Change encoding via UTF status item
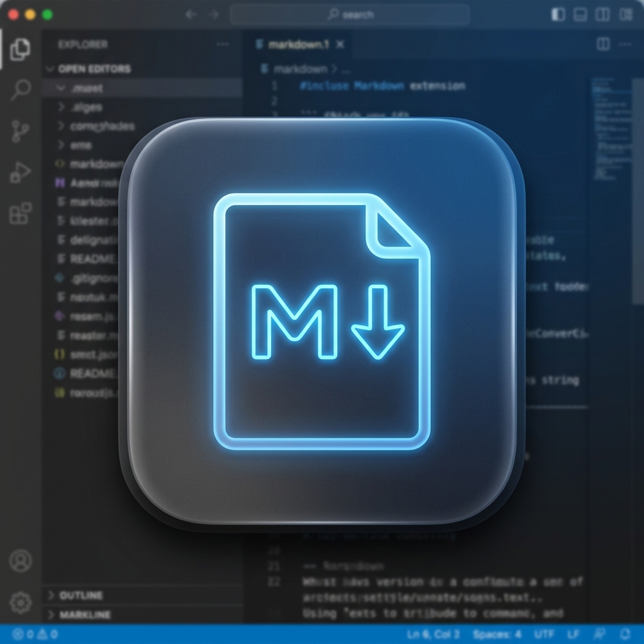 (544, 634)
